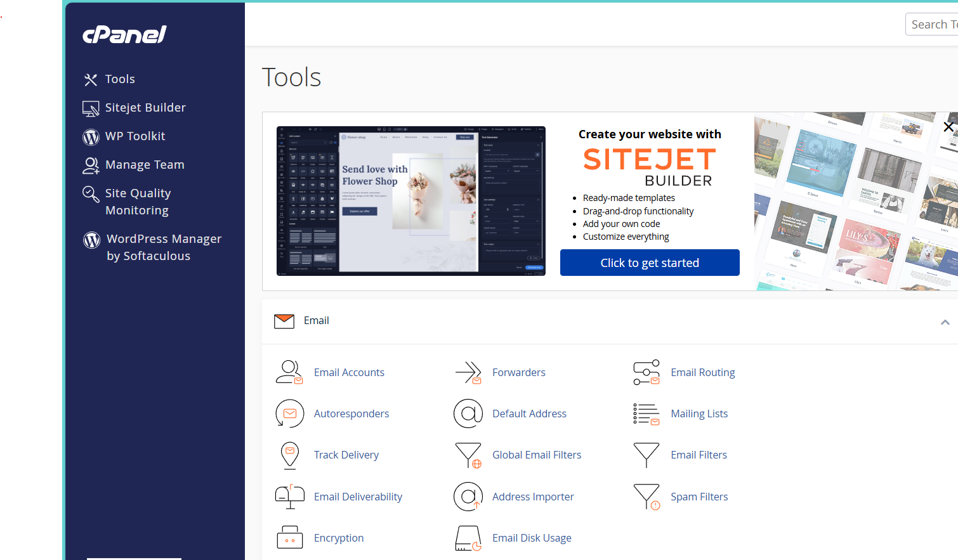Click the Email section header label
958x560 pixels.
[x=316, y=321]
